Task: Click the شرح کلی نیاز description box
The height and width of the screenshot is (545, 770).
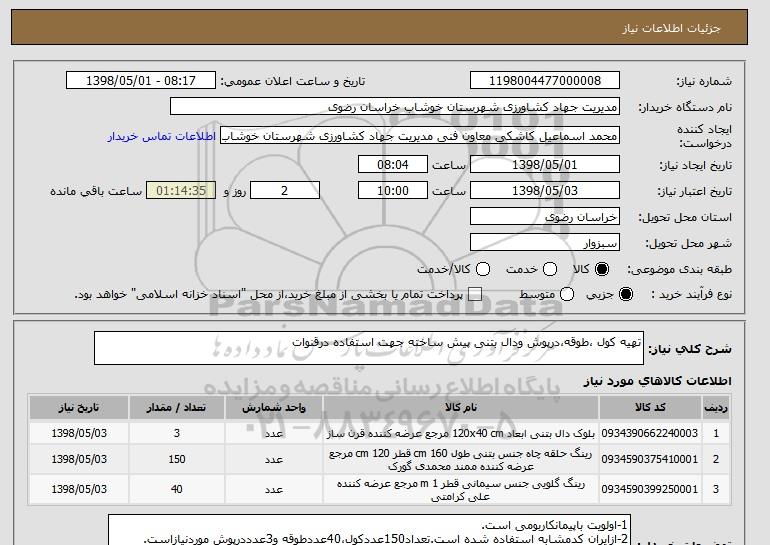Action: click(369, 348)
